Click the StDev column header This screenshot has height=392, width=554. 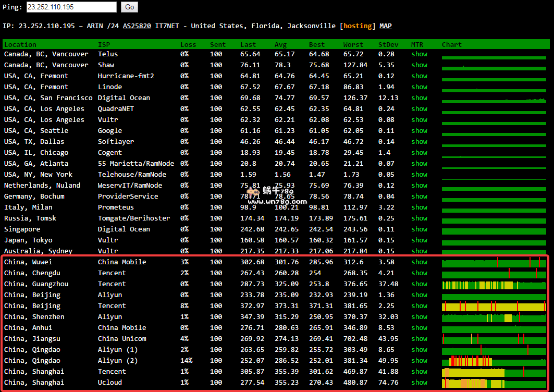tap(387, 45)
